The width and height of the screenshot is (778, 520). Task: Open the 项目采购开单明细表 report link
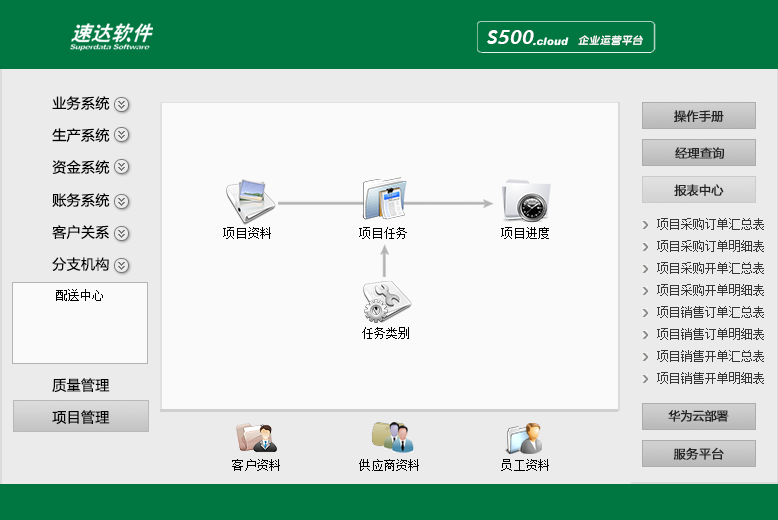710,290
